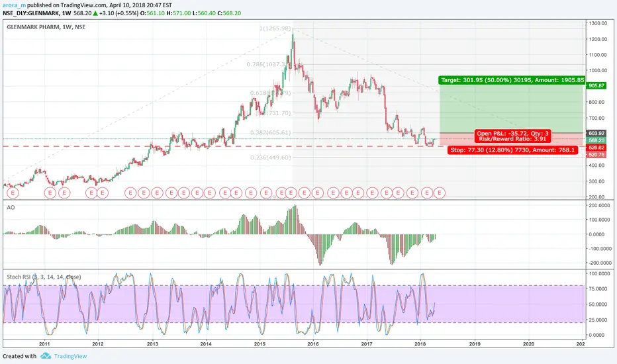Click the 1000.00 price axis value
617x364 pixels.
[x=598, y=70]
